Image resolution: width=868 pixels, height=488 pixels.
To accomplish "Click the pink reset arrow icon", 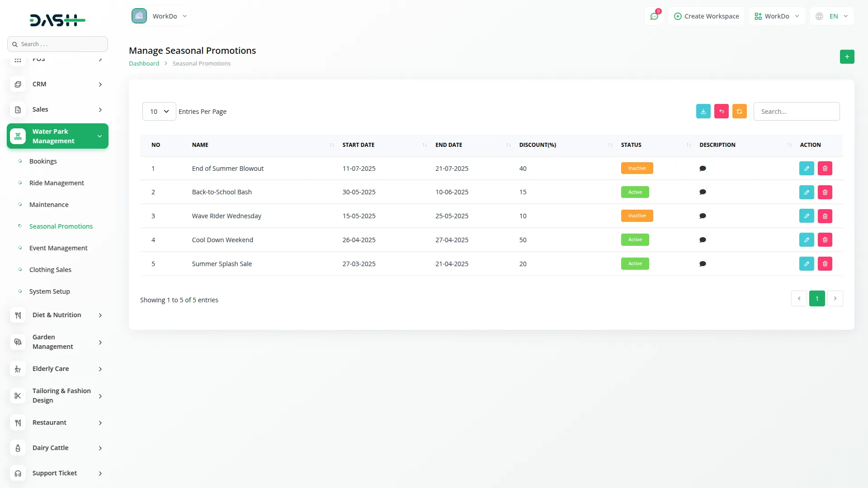I will pos(721,111).
